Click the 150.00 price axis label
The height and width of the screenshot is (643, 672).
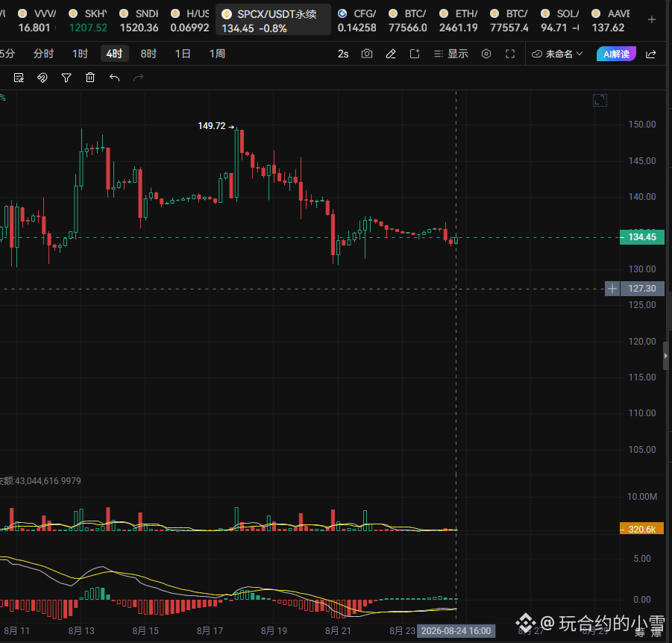(642, 125)
